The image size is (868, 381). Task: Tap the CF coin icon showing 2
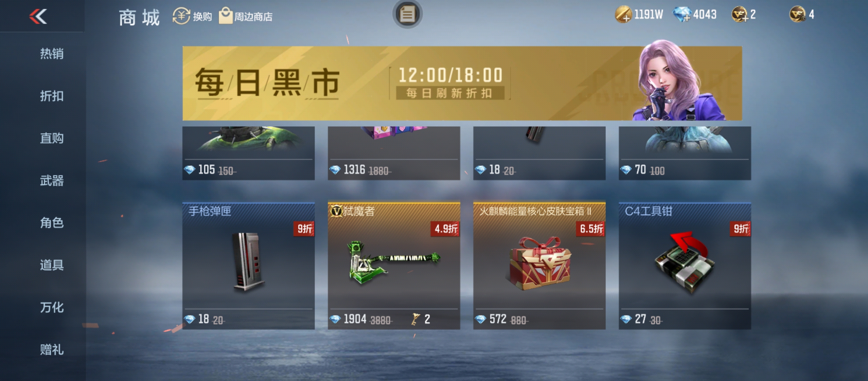[740, 14]
